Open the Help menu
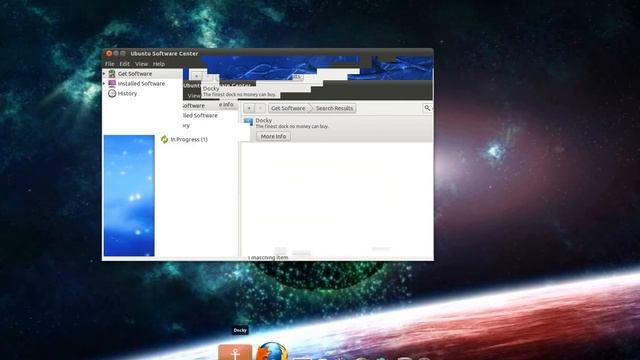The height and width of the screenshot is (360, 640). click(x=159, y=64)
